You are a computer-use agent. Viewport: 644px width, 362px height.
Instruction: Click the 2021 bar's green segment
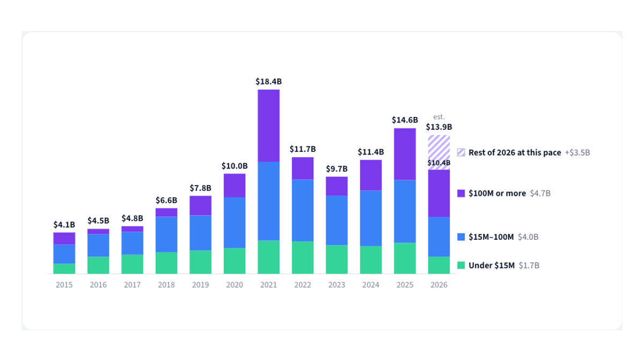click(x=268, y=257)
